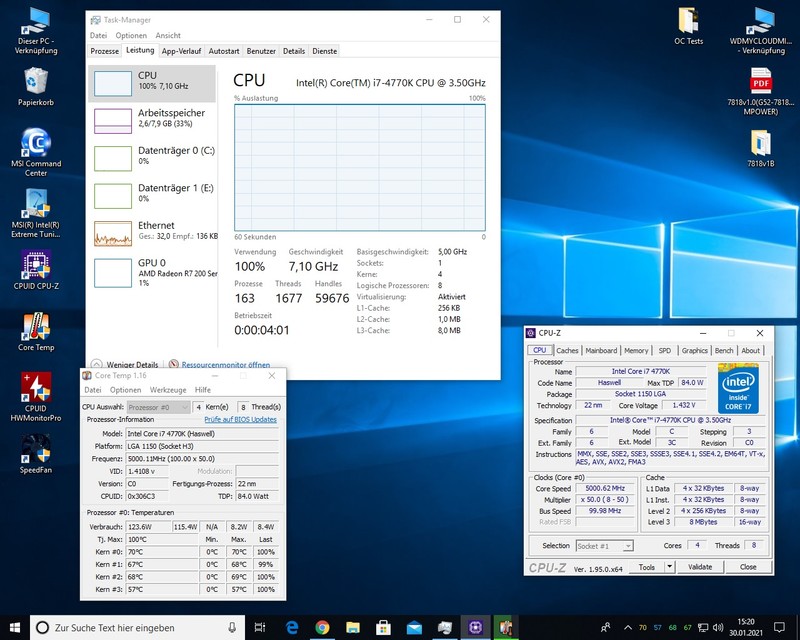This screenshot has height=640, width=800.
Task: Open WDMYCLOUDMI shortcut on desktop
Action: 760,32
